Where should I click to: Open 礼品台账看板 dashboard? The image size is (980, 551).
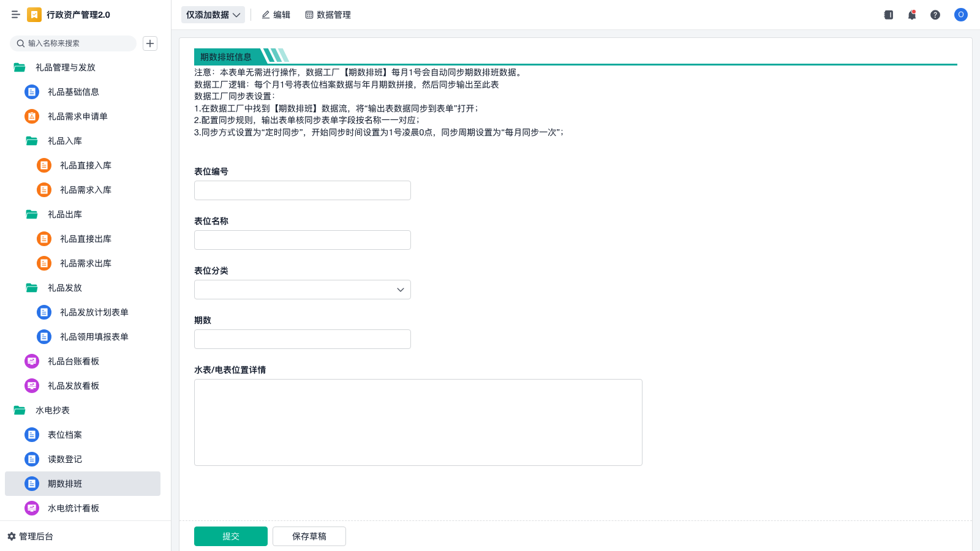point(73,361)
